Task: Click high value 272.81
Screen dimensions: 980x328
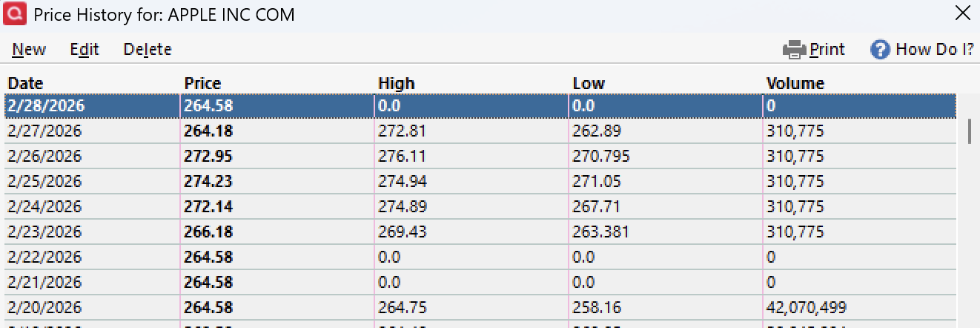Action: [x=403, y=131]
